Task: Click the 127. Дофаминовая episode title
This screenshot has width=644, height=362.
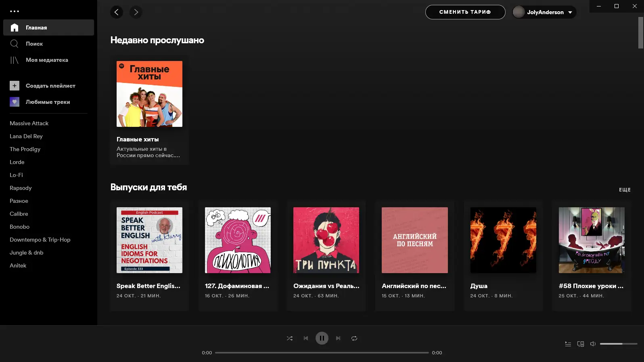Action: click(x=237, y=286)
